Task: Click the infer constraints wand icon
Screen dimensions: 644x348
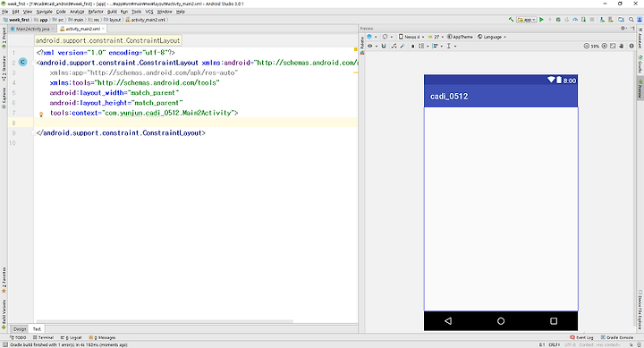Action: point(402,46)
